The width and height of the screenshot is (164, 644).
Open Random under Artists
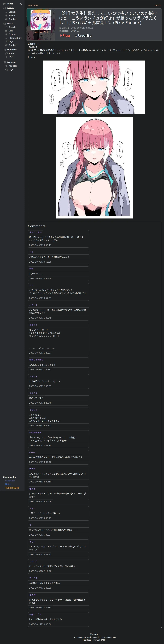click(13, 19)
